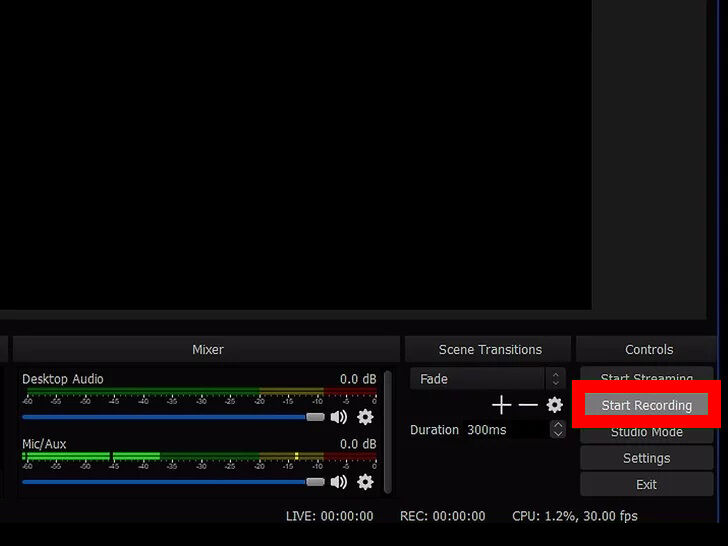Expand the Fade transition dropdown
Image resolution: width=728 pixels, height=546 pixels.
coord(556,379)
